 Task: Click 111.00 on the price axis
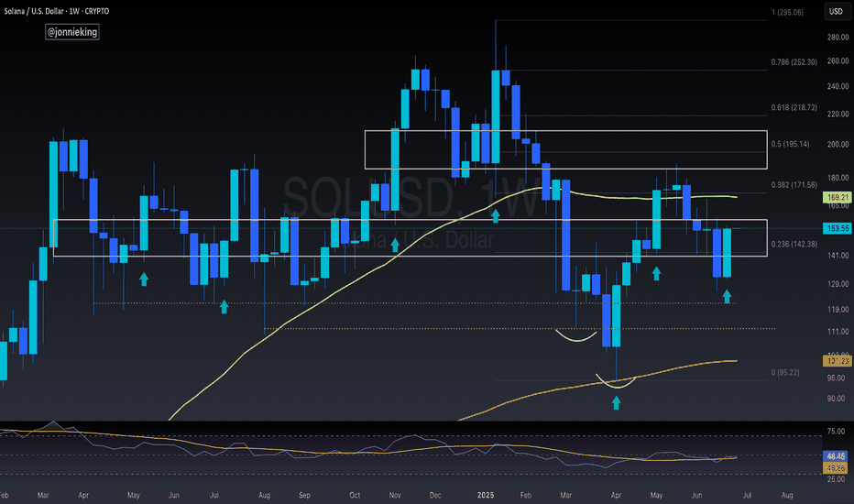(838, 332)
